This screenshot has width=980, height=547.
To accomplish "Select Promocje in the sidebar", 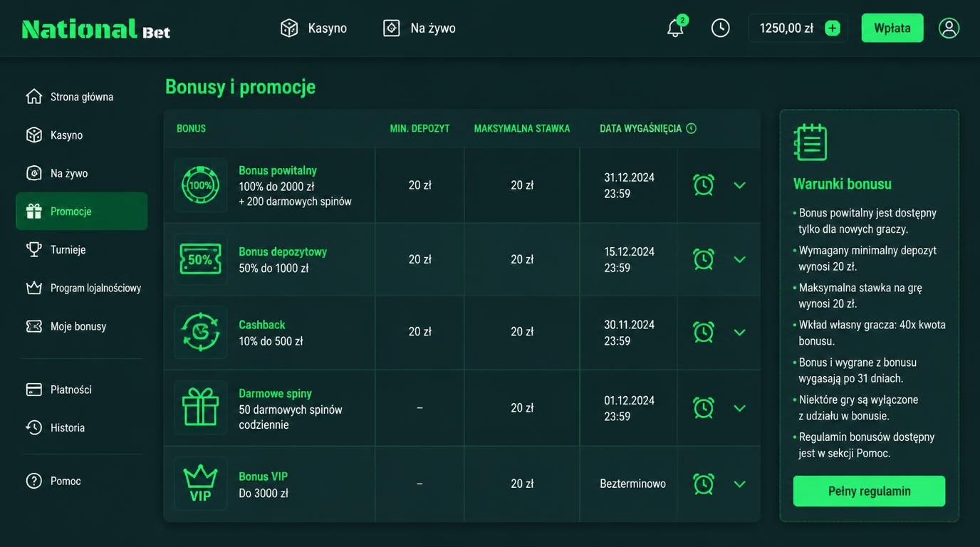I will (82, 211).
